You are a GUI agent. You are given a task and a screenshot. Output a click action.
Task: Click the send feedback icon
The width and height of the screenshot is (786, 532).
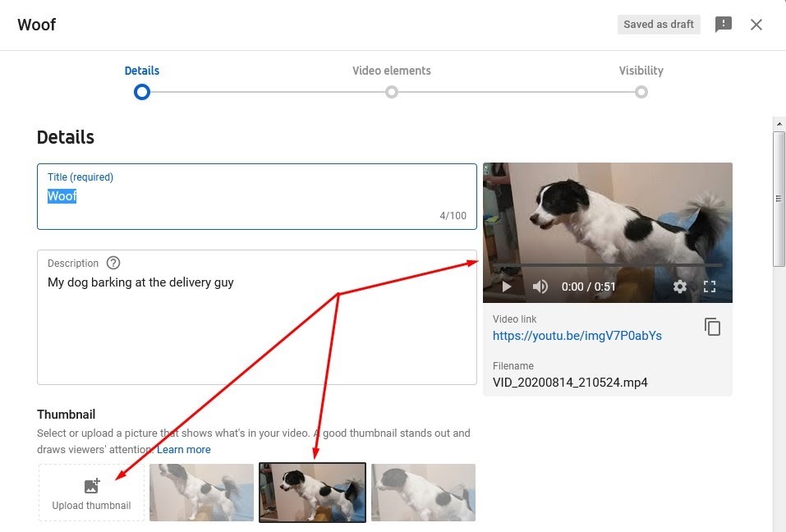click(723, 24)
